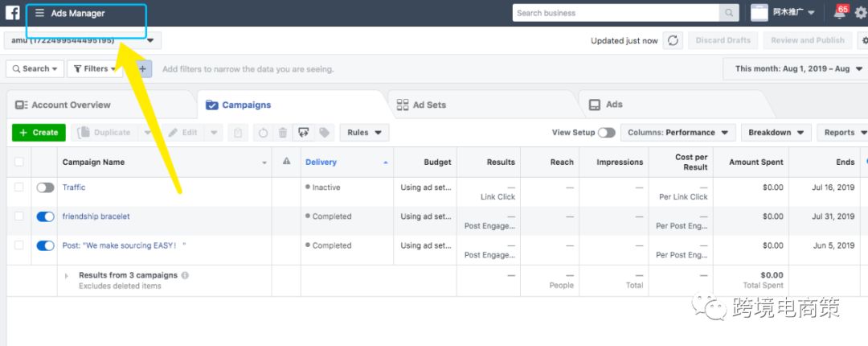Check the Traffic row checkbox
Image resolution: width=868 pixels, height=346 pixels.
[18, 187]
